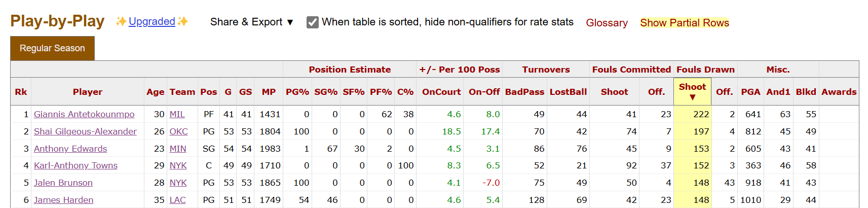Select the Regular Season tab

pos(52,48)
